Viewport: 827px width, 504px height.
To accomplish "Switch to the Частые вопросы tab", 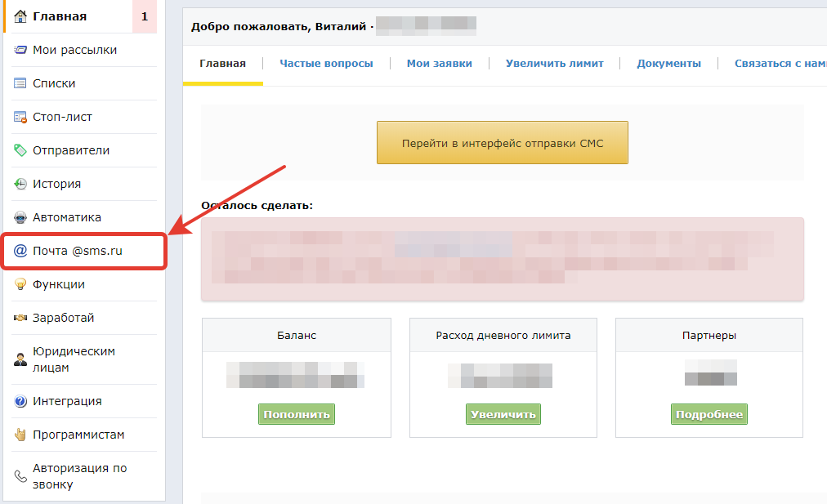I will coord(326,64).
